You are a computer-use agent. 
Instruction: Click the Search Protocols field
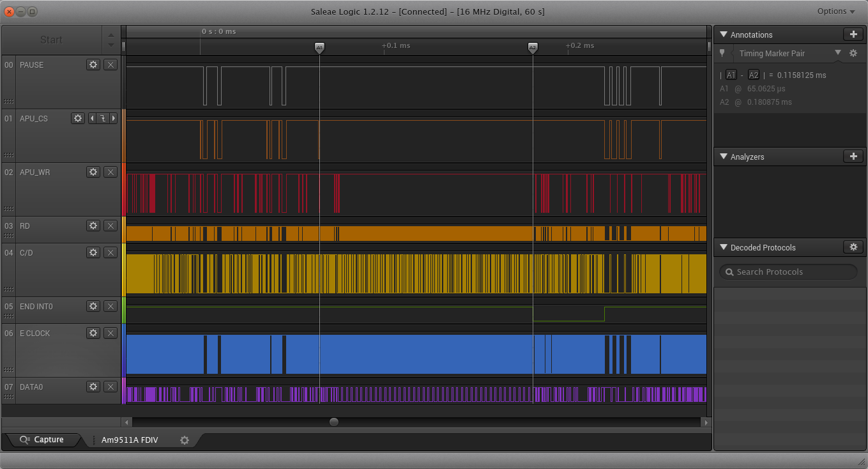789,272
